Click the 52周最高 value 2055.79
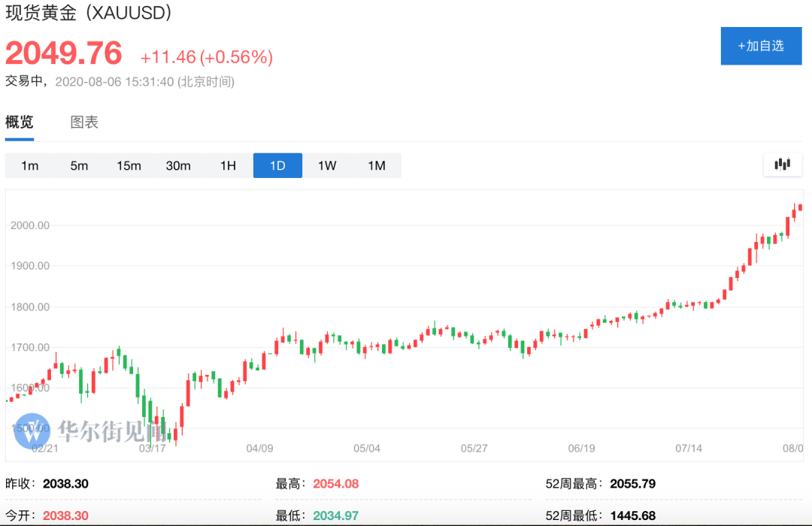 tap(632, 484)
